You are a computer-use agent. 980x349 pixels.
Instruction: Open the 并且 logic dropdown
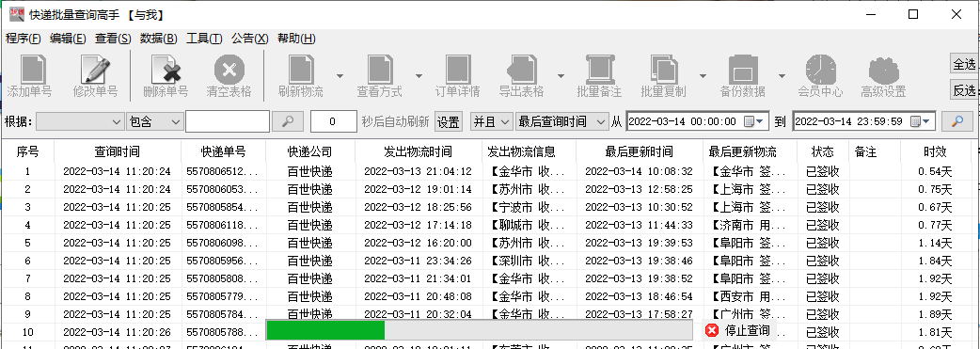[491, 121]
